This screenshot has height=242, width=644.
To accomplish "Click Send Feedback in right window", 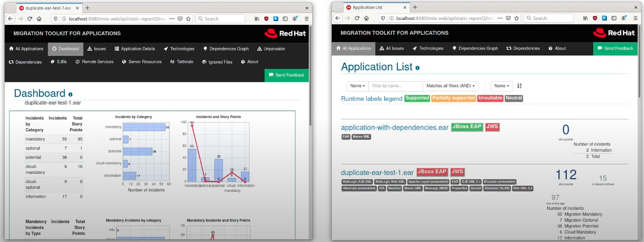I will tap(615, 49).
